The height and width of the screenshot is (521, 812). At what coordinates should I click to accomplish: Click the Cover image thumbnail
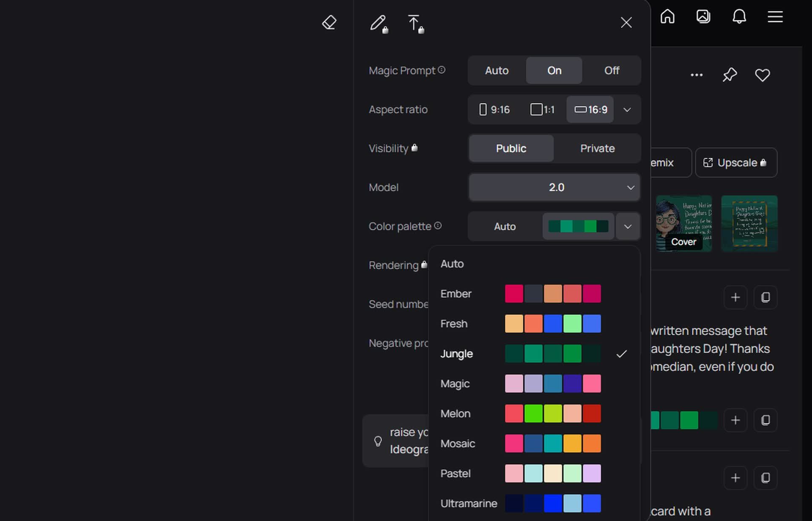click(683, 223)
